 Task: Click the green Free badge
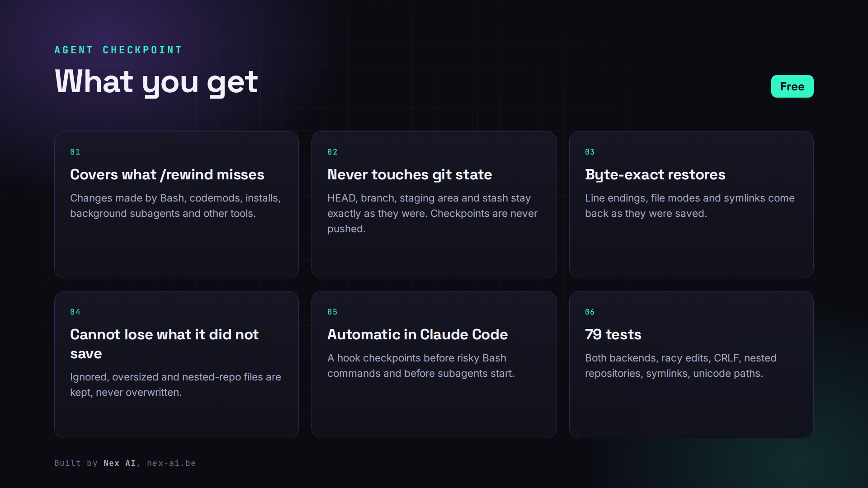point(792,86)
